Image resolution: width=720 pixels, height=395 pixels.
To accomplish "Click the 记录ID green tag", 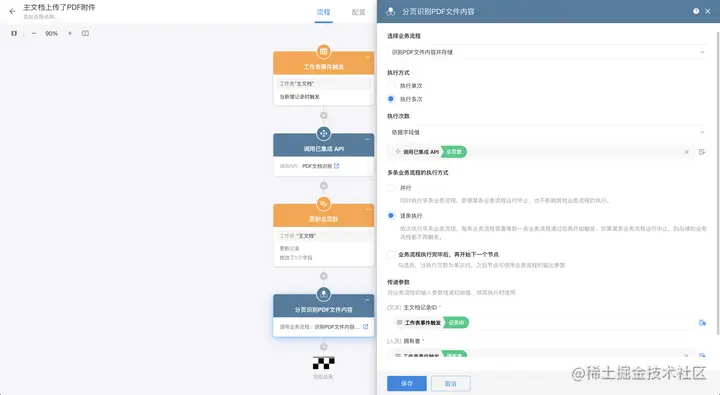I will (456, 323).
